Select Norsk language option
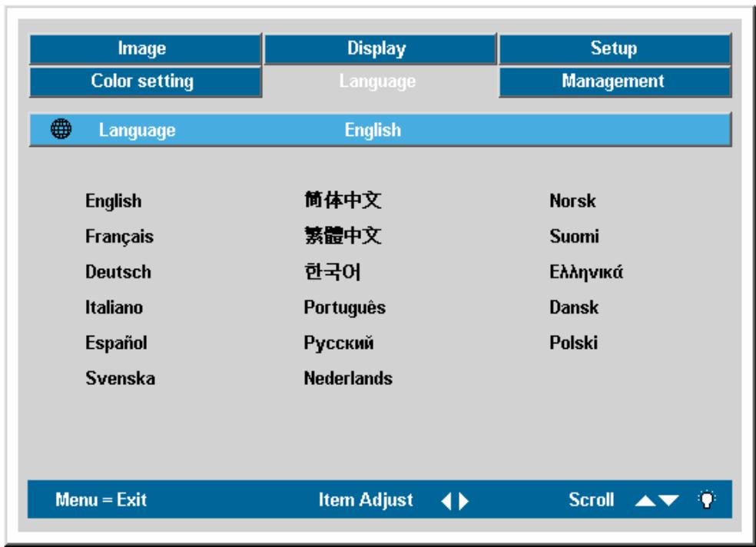Screen dimensions: 756x547 pyautogui.click(x=573, y=201)
